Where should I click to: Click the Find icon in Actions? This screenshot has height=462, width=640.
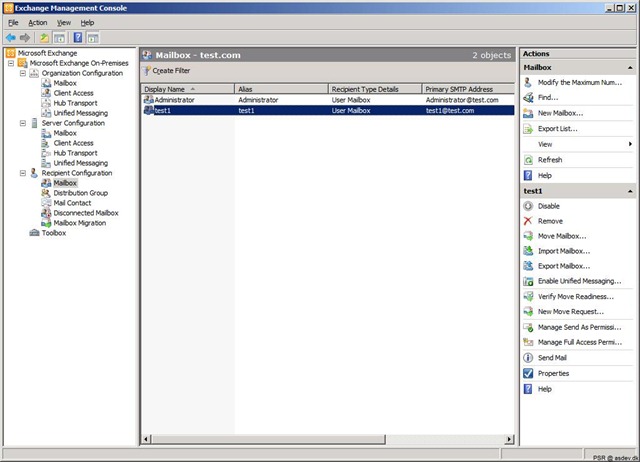pyautogui.click(x=528, y=98)
